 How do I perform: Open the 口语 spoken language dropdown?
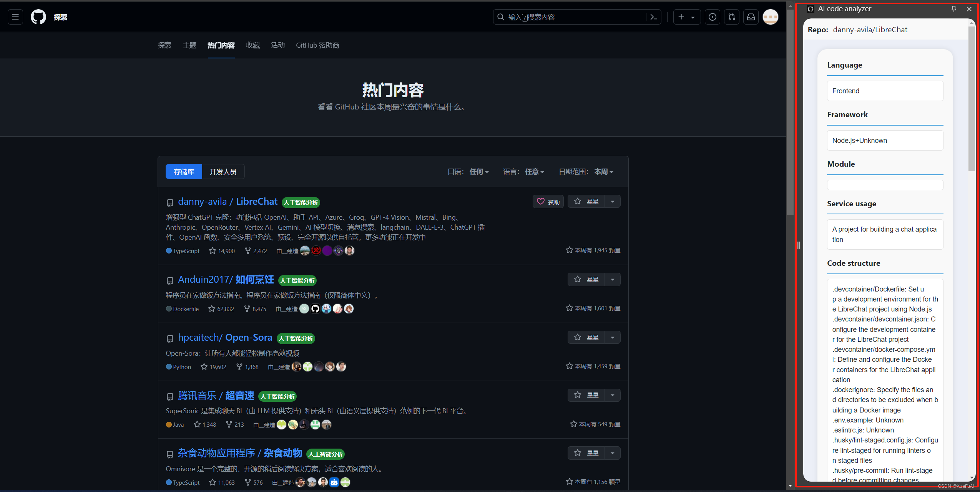click(x=468, y=172)
